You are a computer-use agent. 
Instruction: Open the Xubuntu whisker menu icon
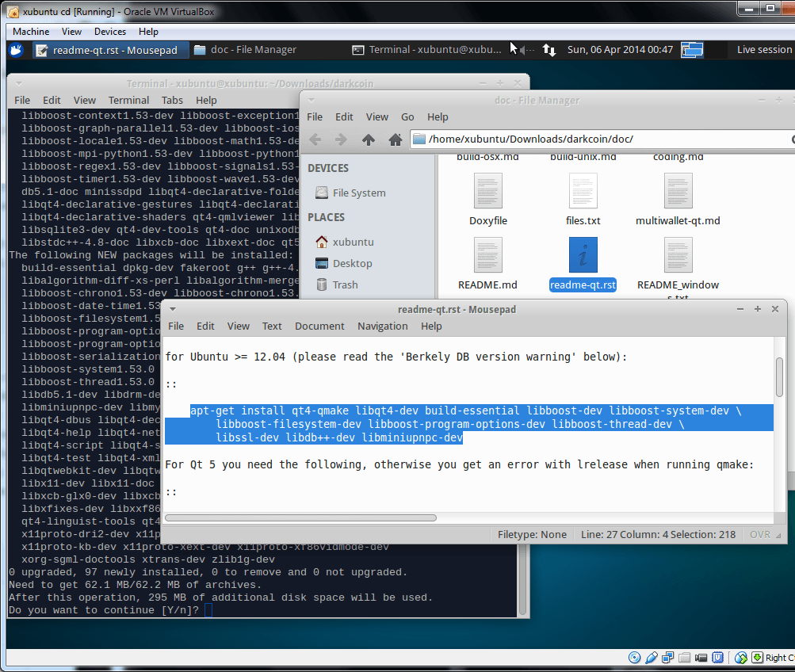pyautogui.click(x=16, y=50)
